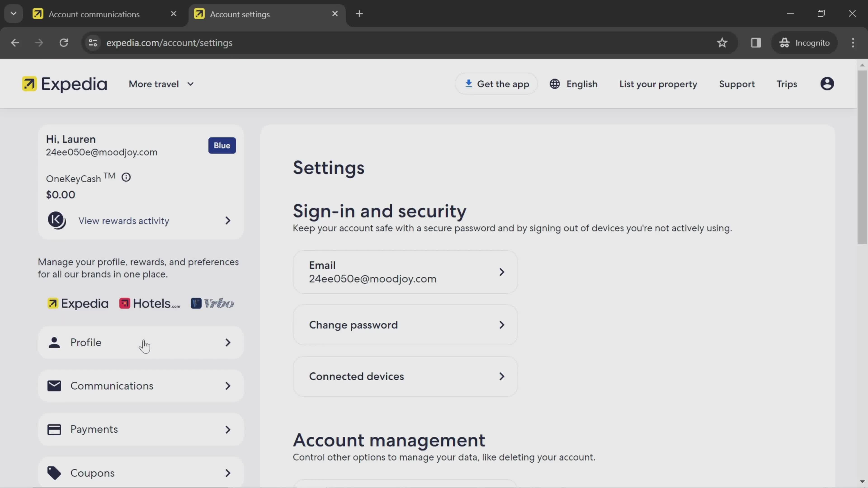Open Chrome three-dot menu
Screen dimensions: 868x488
click(x=853, y=43)
